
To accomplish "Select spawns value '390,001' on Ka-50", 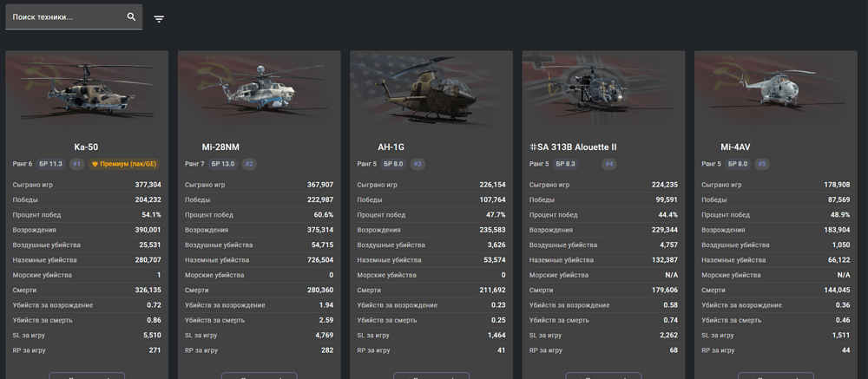I will point(148,230).
